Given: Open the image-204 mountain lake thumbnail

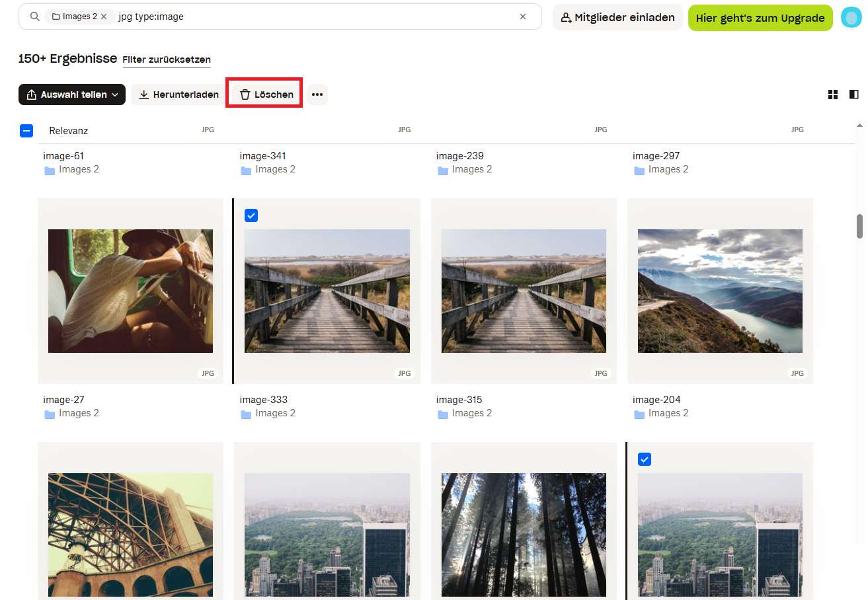Looking at the screenshot, I should click(x=719, y=291).
